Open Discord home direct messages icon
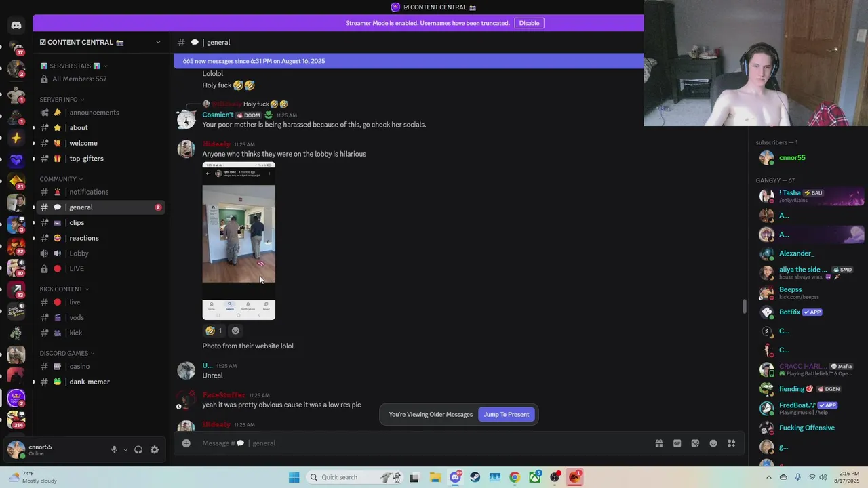 point(16,25)
